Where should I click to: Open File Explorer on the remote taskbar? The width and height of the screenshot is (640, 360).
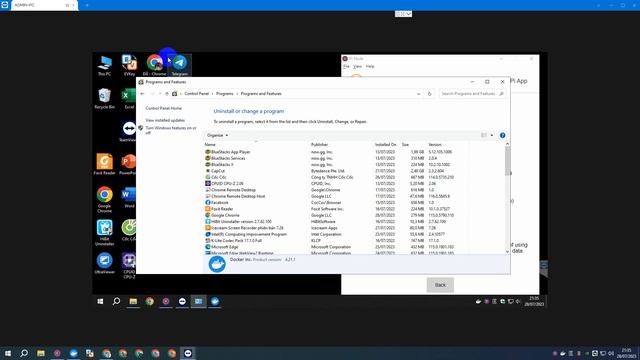pyautogui.click(x=133, y=301)
